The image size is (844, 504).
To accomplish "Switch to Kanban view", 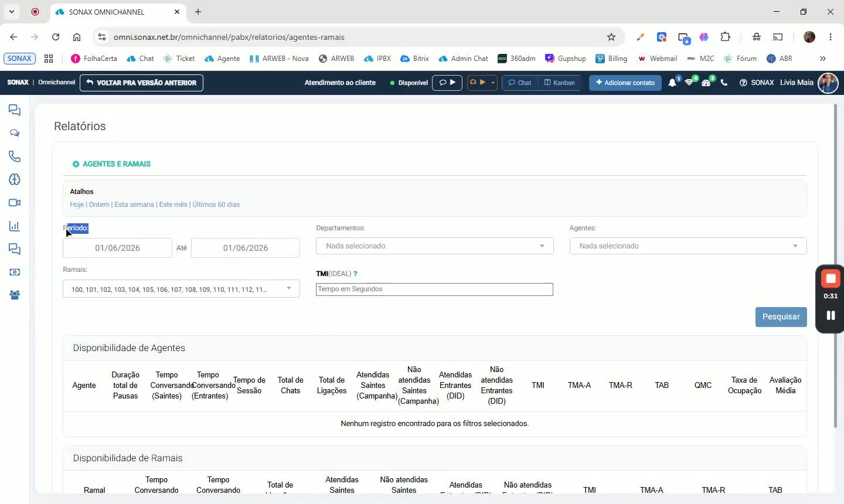I will tap(560, 83).
